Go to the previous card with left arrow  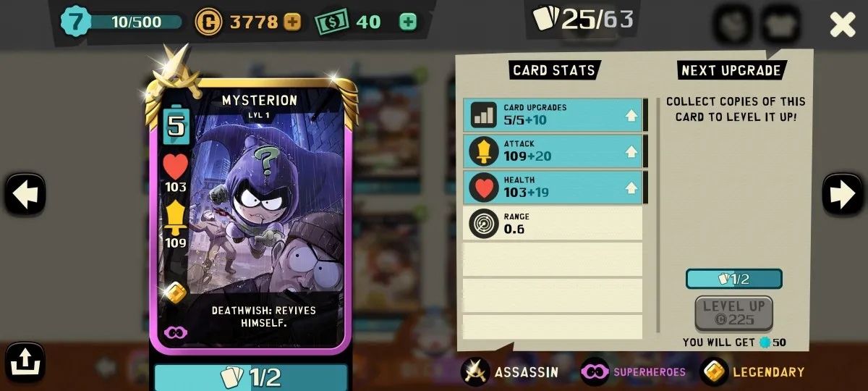(x=25, y=194)
